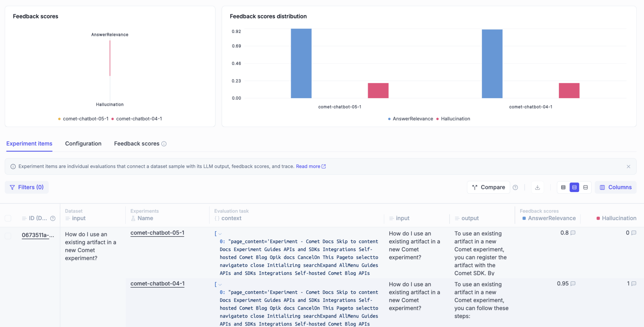Click the Compare button
Image resolution: width=644 pixels, height=327 pixels.
488,187
